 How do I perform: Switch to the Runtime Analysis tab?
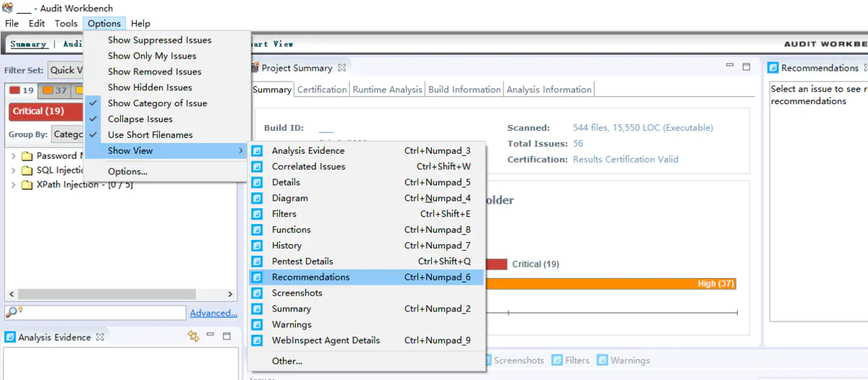(x=387, y=90)
